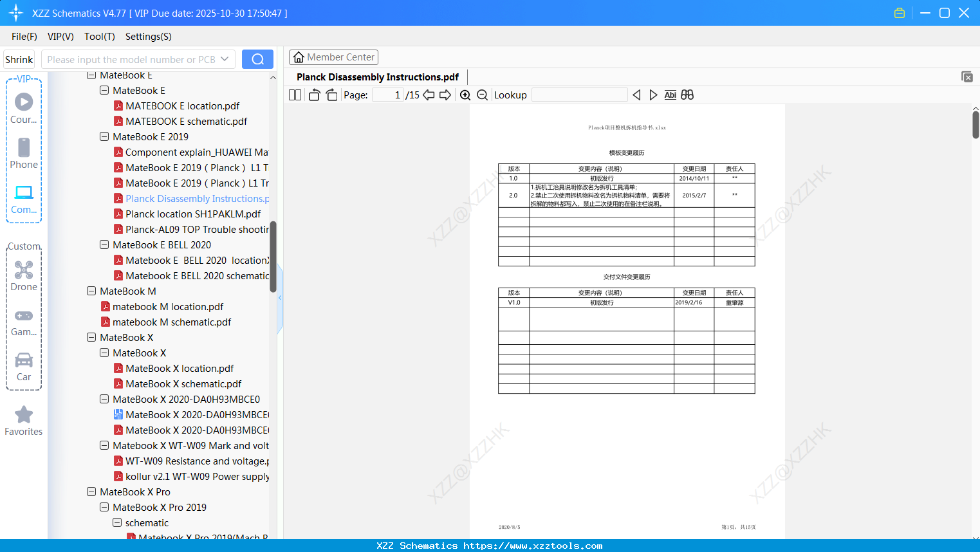980x552 pixels.
Task: Click the Lookup text field
Action: [580, 95]
